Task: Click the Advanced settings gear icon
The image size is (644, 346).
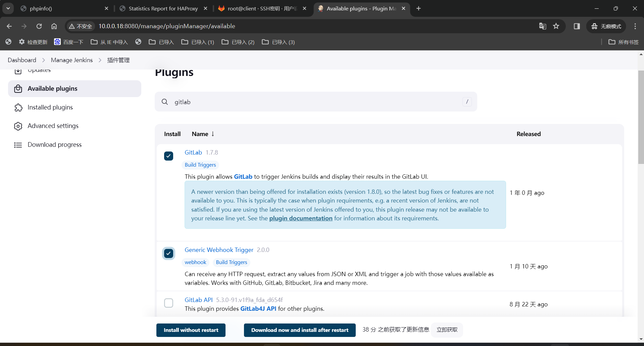Action: [18, 126]
